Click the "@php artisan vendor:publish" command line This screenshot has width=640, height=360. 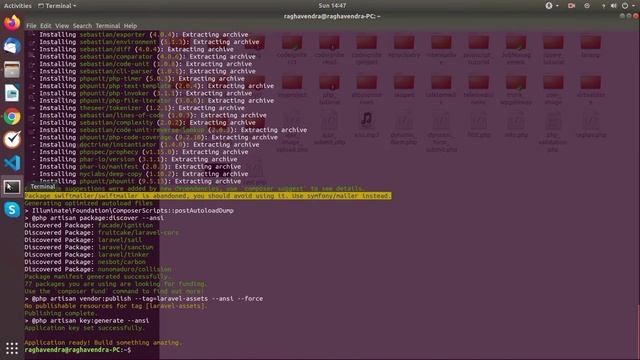[x=144, y=298]
